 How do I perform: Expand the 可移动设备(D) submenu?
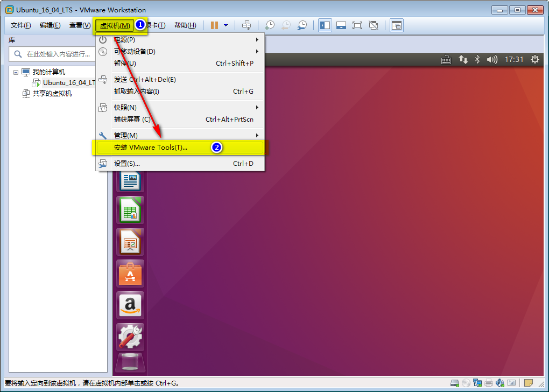[180, 52]
